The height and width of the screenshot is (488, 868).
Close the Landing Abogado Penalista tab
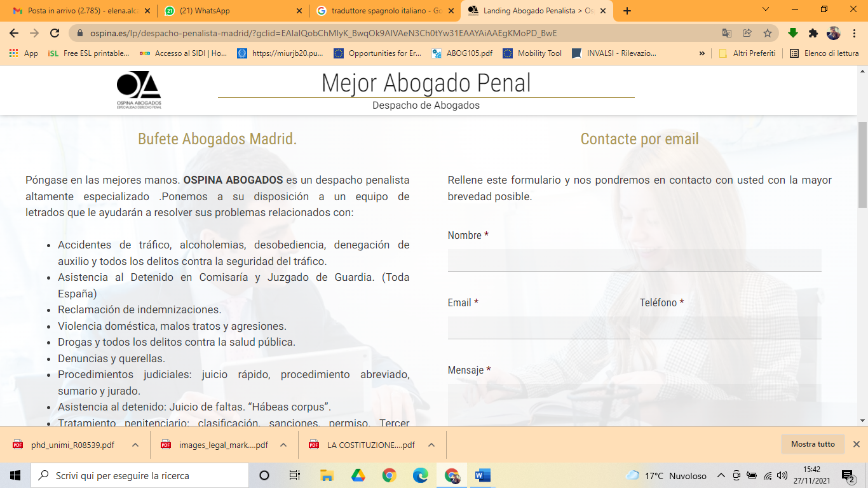[602, 11]
